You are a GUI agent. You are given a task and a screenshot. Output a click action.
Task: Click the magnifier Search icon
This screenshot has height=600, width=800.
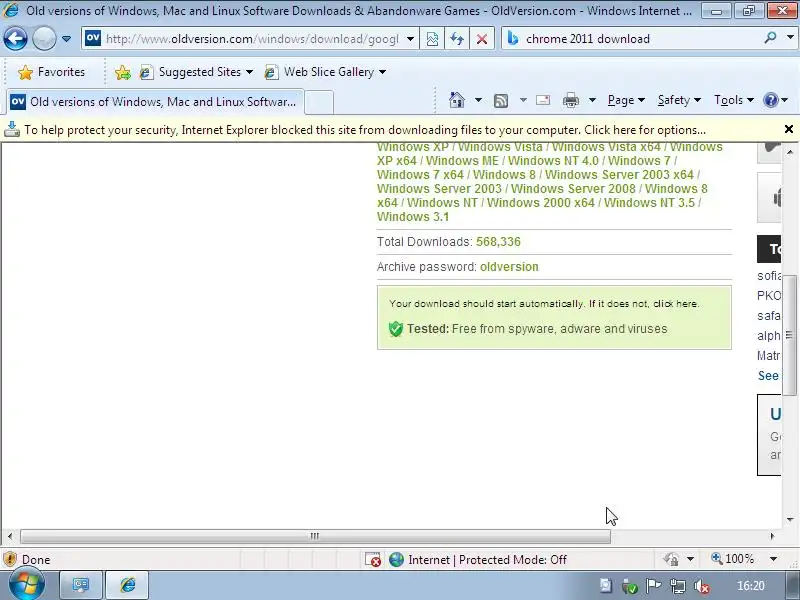tap(770, 37)
